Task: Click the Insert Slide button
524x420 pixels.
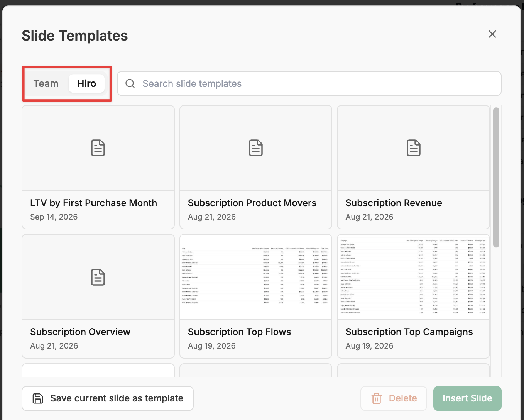Action: coord(467,398)
